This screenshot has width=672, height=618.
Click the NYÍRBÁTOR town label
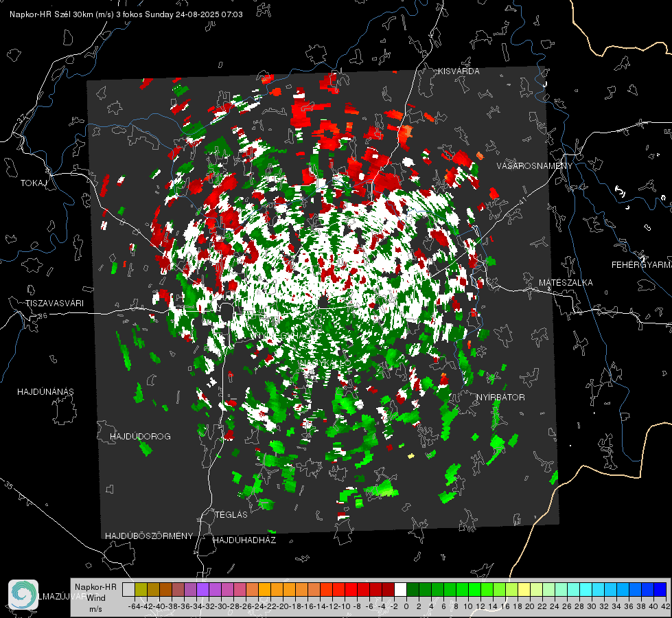tap(500, 398)
